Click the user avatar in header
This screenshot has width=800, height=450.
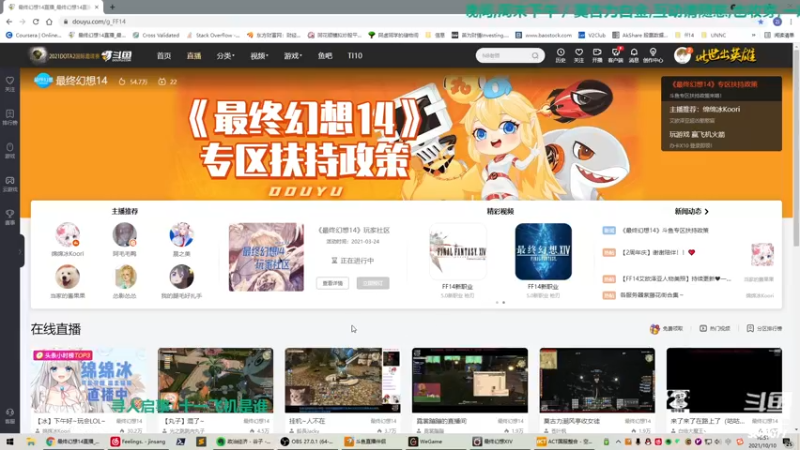pyautogui.click(x=682, y=55)
